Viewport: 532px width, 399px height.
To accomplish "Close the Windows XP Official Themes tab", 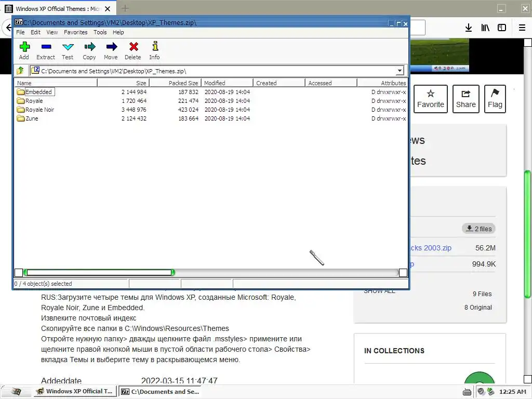I will [x=108, y=9].
